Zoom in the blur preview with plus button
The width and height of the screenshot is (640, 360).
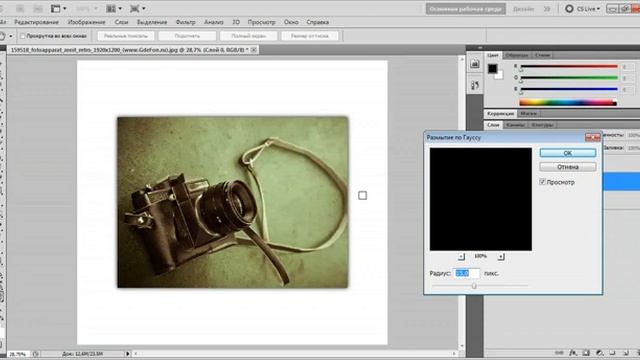point(501,257)
